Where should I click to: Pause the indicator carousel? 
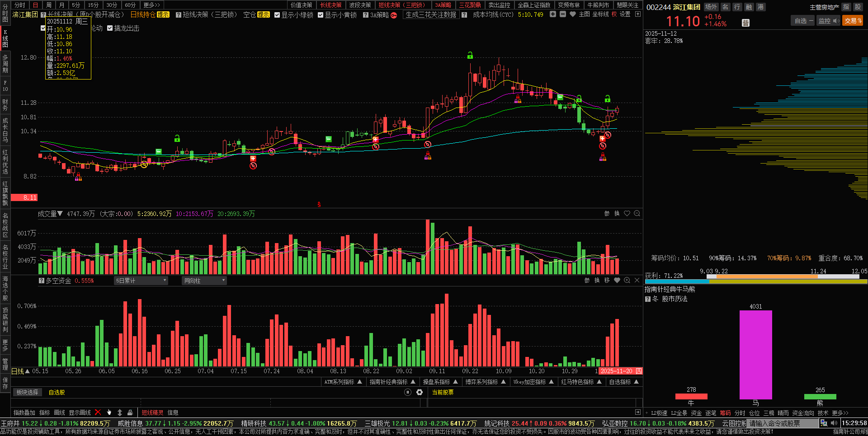coord(408,392)
